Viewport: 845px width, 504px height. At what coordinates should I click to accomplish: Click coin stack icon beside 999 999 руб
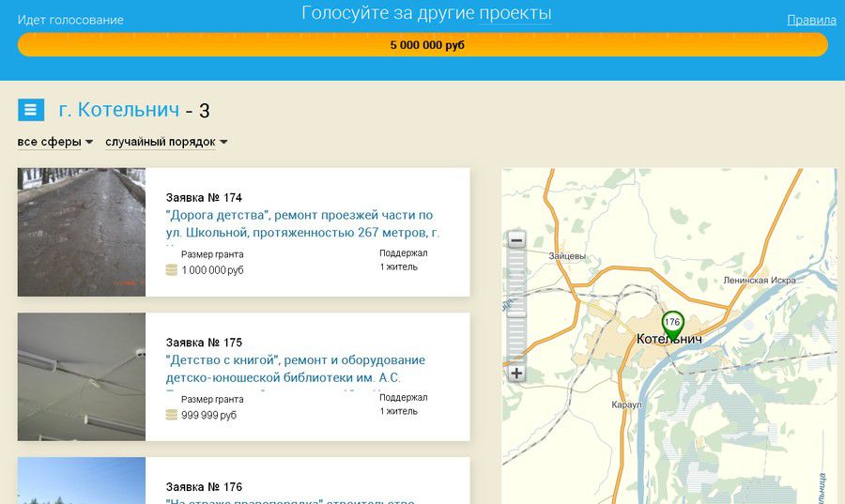(171, 415)
